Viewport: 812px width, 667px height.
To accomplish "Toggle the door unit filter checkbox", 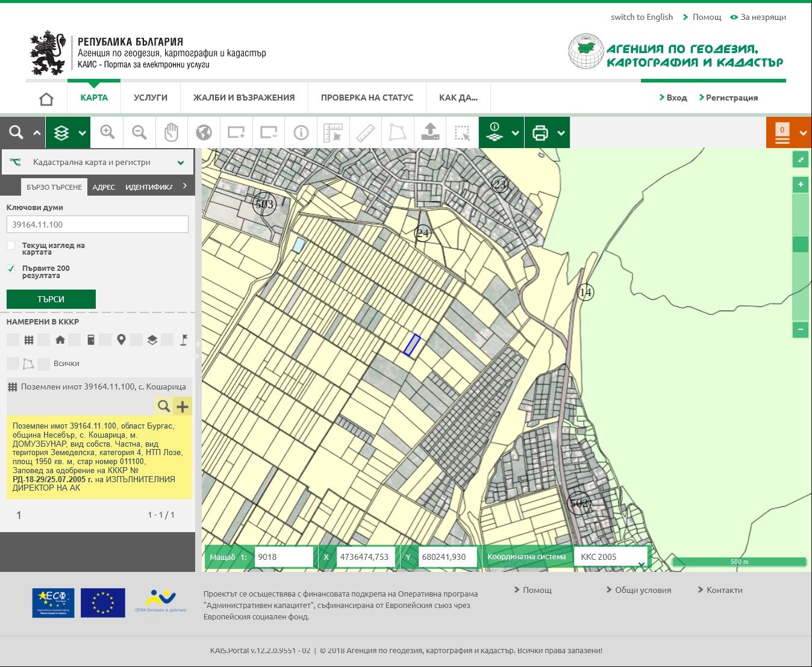I will (75, 340).
